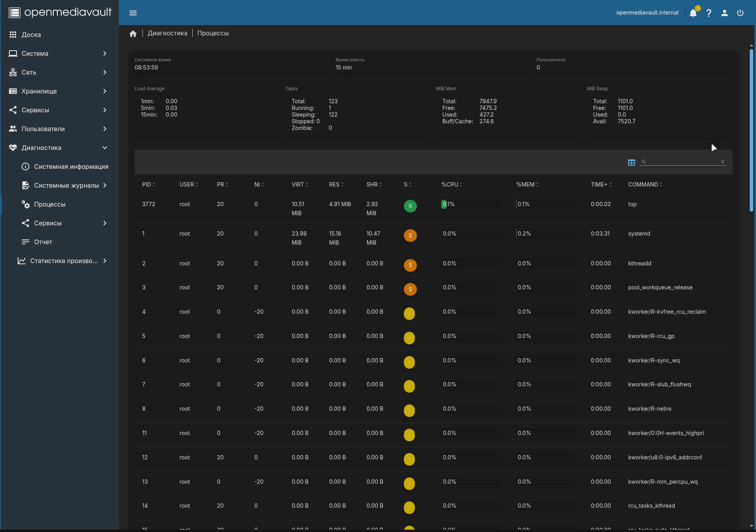The width and height of the screenshot is (756, 532).
Task: Open the user account icon
Action: 725,13
